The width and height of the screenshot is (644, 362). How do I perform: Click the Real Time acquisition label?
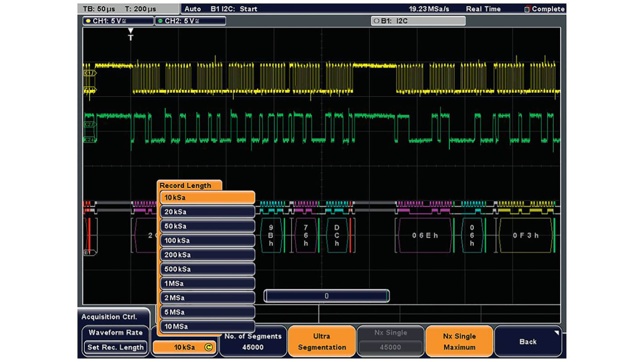point(483,9)
